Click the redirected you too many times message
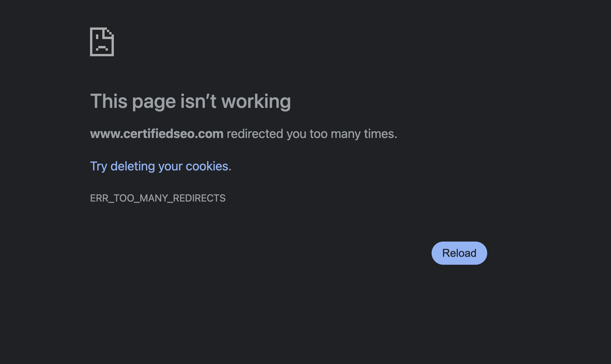 click(x=312, y=134)
